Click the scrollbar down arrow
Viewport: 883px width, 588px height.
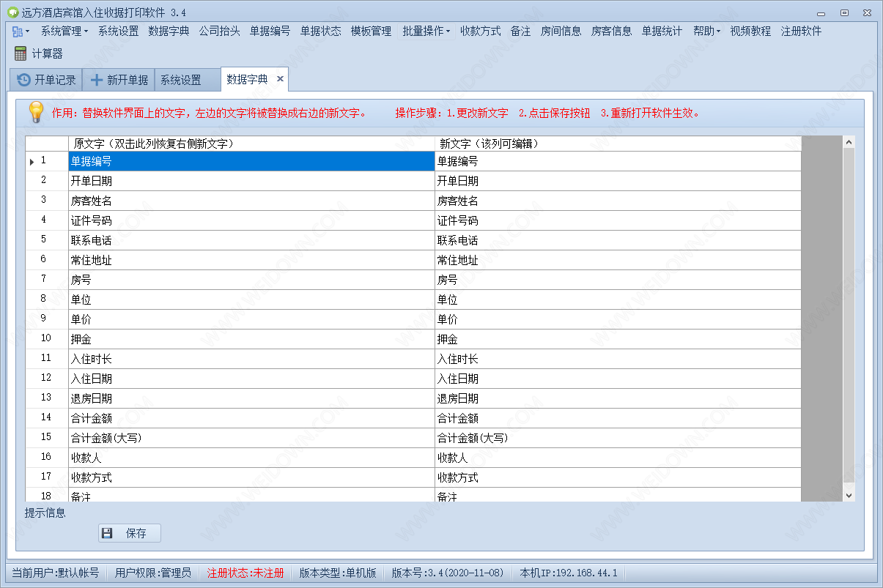coord(849,496)
